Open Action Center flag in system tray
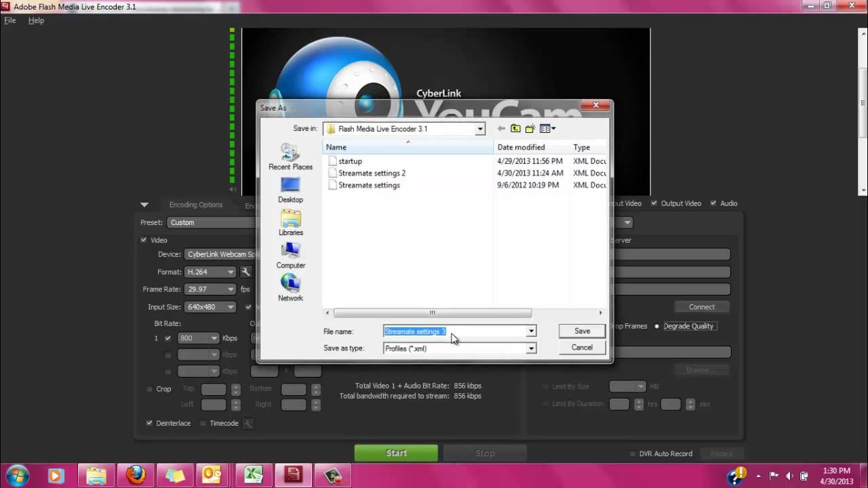The image size is (868, 488). pos(774,475)
